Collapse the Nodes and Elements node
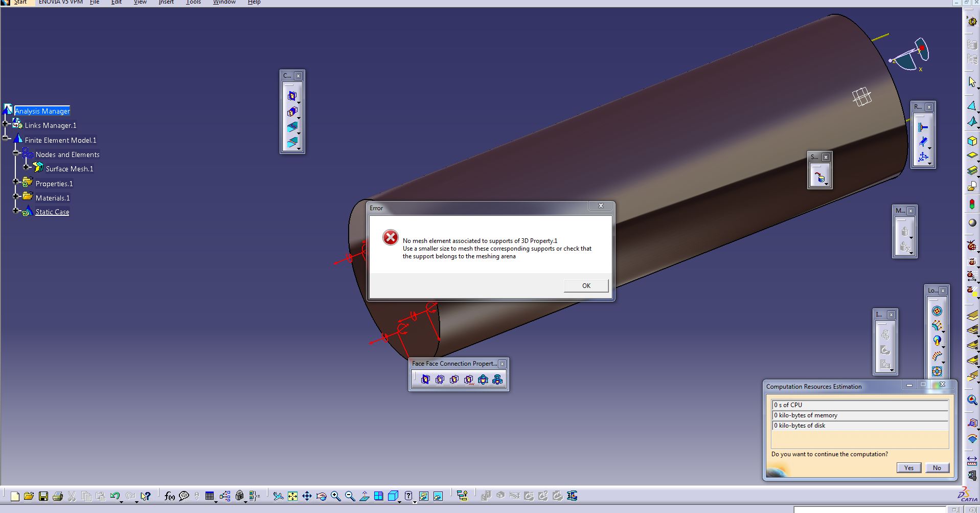Screen dimensions: 980x513 pyautogui.click(x=16, y=152)
